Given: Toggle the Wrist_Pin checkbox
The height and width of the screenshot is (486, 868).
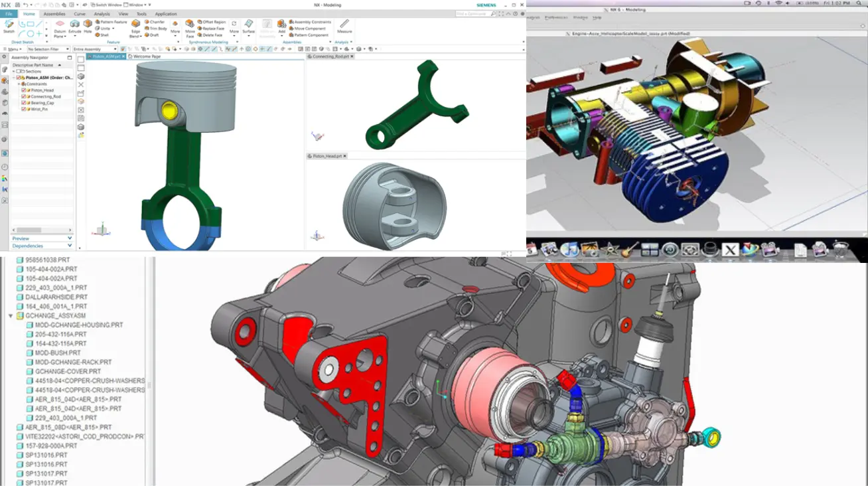Looking at the screenshot, I should pyautogui.click(x=24, y=109).
